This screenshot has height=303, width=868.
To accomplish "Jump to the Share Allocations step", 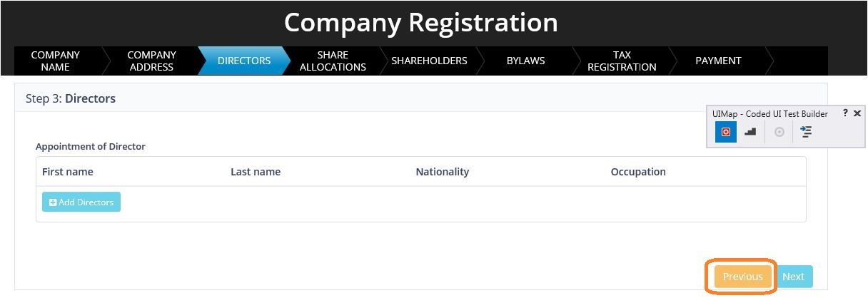I will (x=333, y=61).
